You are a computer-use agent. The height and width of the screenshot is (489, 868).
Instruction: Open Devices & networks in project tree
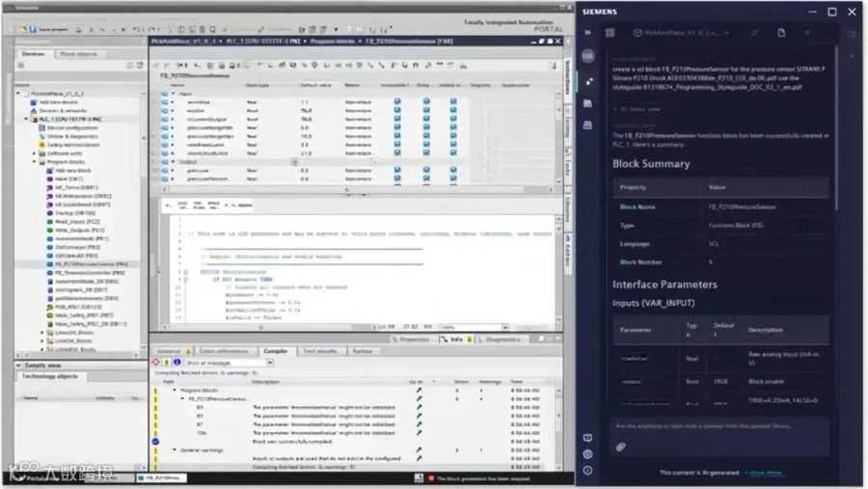58,110
